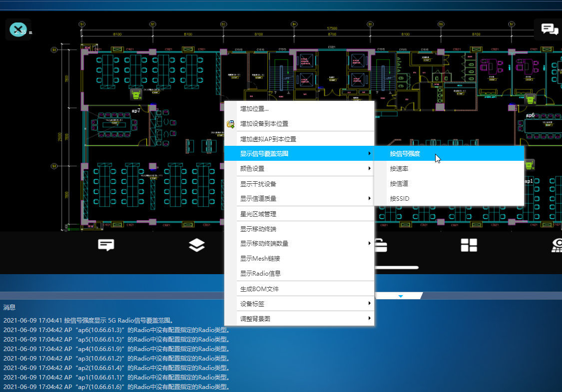
Task: Select 增加虚拟AP到本位置 menu entry
Action: point(299,139)
